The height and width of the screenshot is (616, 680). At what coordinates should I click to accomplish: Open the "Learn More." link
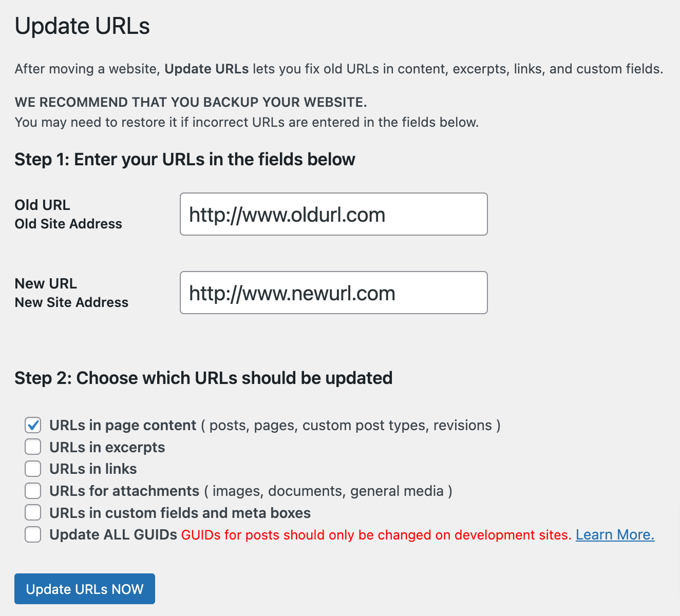point(615,535)
